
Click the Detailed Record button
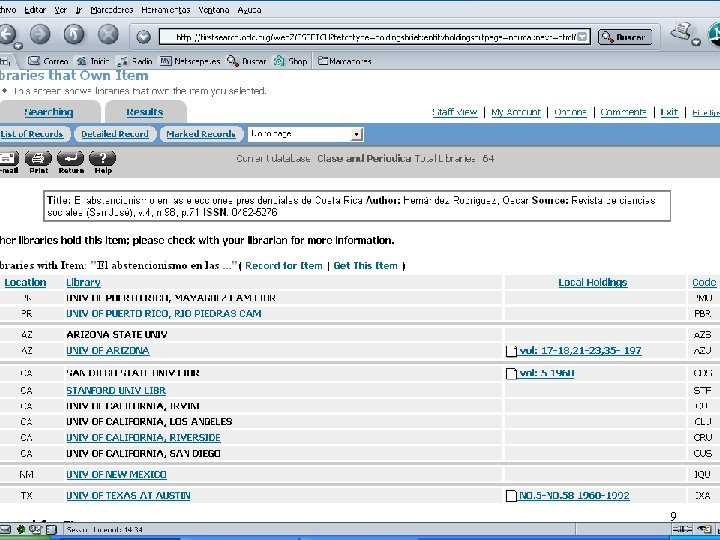pos(115,134)
